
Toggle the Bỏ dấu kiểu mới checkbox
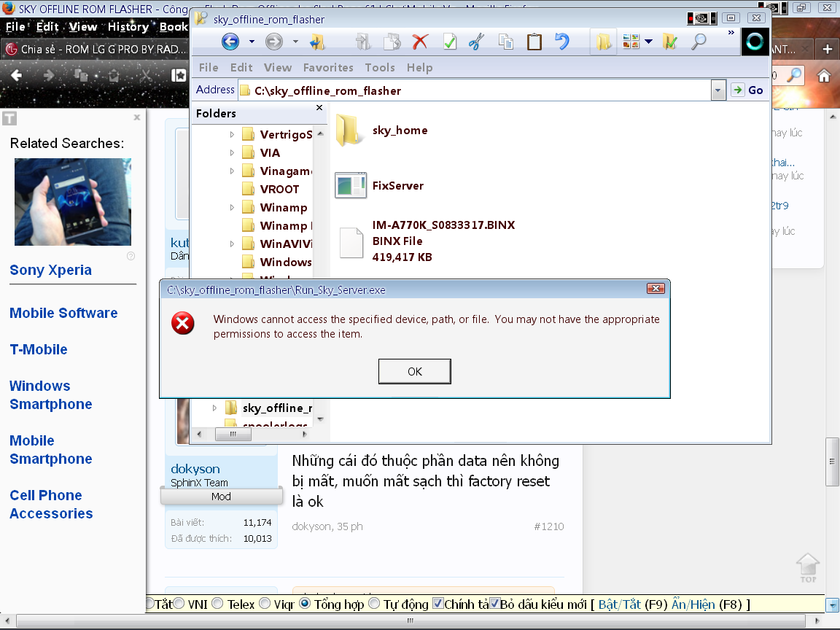pos(496,604)
